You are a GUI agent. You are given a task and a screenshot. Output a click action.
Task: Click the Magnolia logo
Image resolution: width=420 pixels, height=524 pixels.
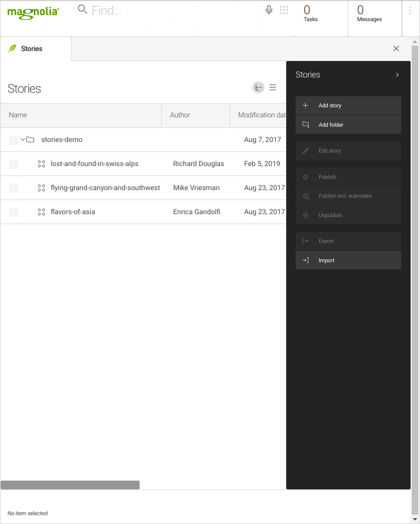[x=33, y=13]
